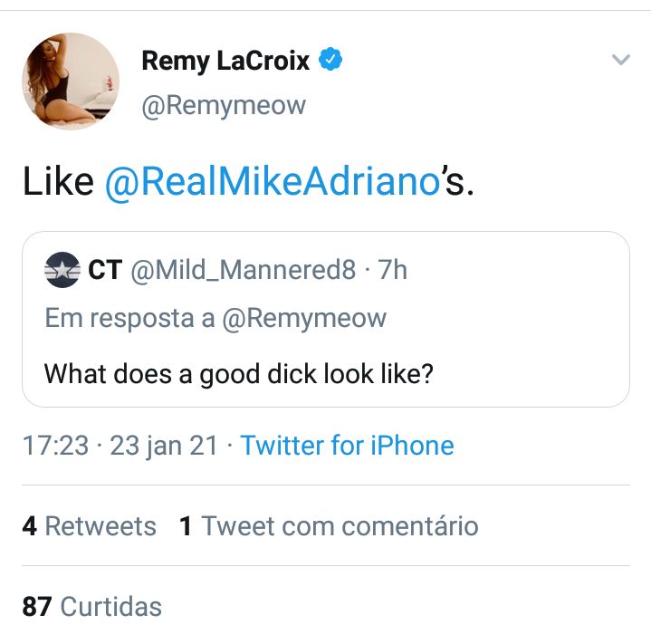Click the @Remymeow handle below the name
This screenshot has width=651, height=644.
224,106
